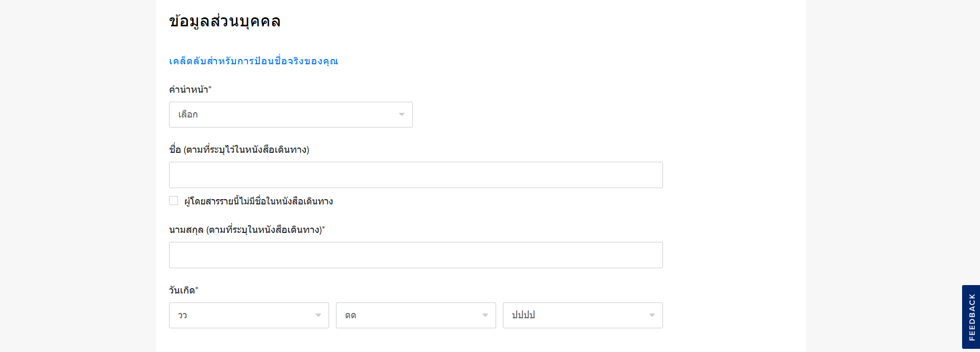Click the ชื่อ first name input field

pos(415,175)
